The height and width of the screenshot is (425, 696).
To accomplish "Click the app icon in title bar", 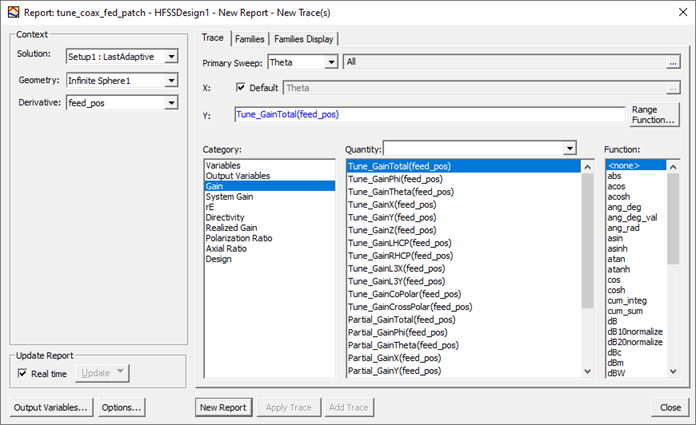I will click(x=10, y=10).
